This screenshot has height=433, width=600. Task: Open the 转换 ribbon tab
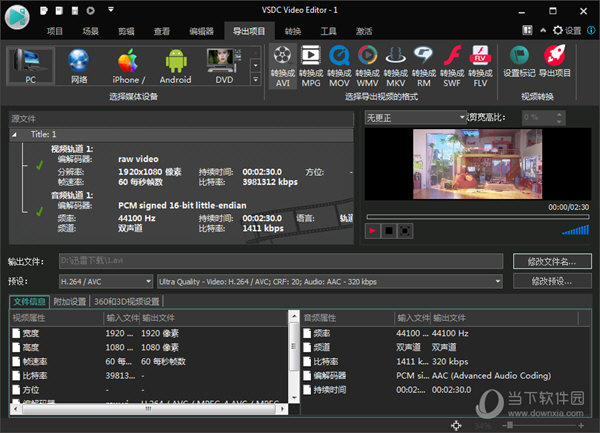tap(293, 31)
